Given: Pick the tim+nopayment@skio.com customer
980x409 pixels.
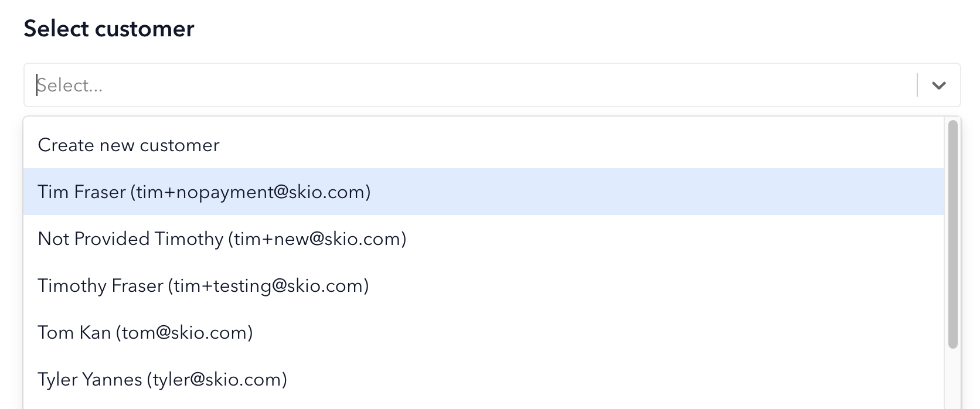Looking at the screenshot, I should click(x=484, y=192).
